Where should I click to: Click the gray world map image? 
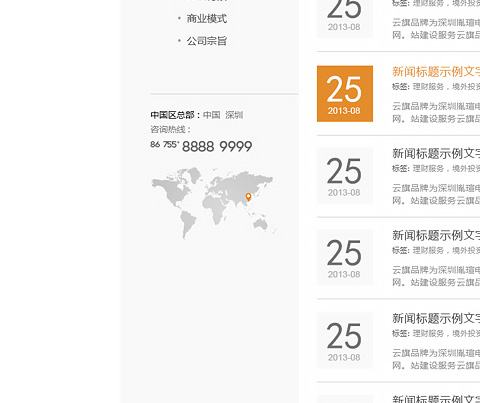pos(214,203)
